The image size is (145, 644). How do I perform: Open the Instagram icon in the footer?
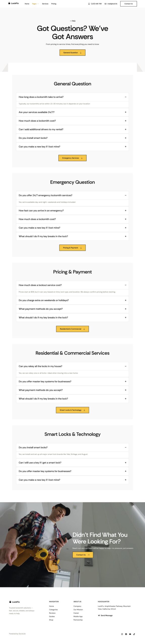tap(122, 634)
